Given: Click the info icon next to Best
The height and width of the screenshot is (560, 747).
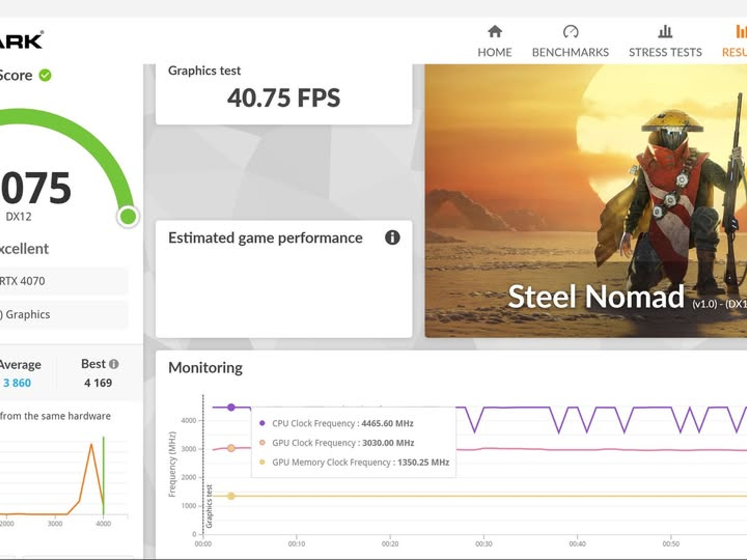Looking at the screenshot, I should (x=114, y=364).
